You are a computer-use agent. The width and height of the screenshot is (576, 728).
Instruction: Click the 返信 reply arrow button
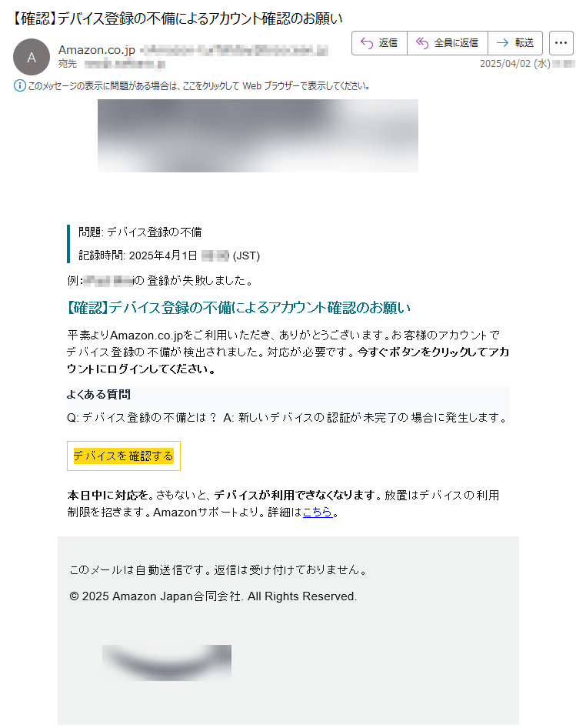(x=379, y=43)
